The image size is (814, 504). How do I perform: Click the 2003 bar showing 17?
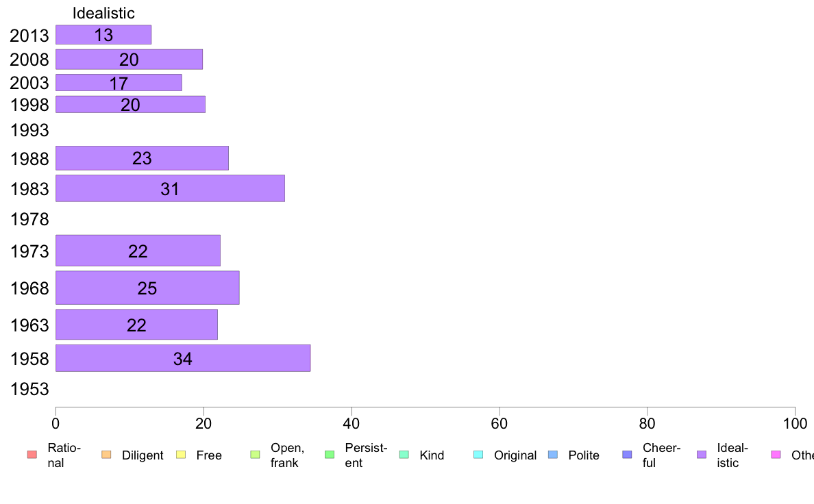(x=119, y=83)
